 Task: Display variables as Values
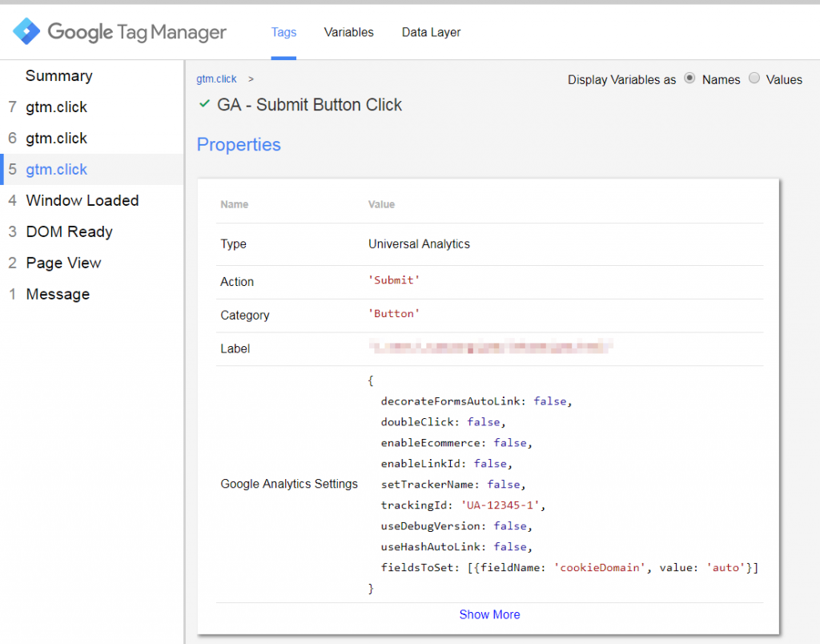pos(754,79)
